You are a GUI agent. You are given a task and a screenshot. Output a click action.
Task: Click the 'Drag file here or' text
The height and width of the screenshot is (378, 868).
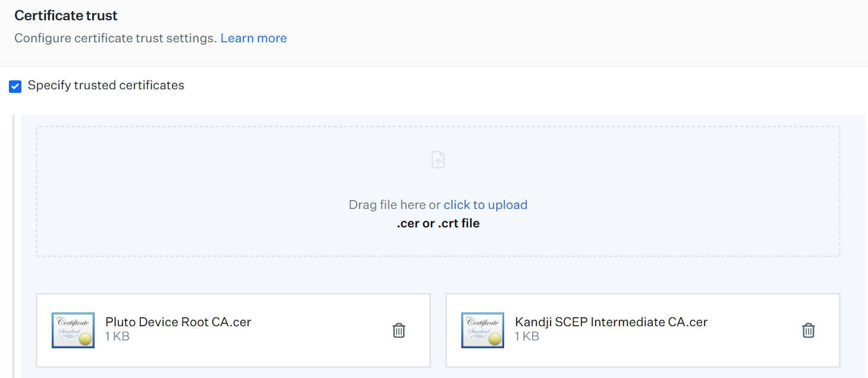point(394,205)
